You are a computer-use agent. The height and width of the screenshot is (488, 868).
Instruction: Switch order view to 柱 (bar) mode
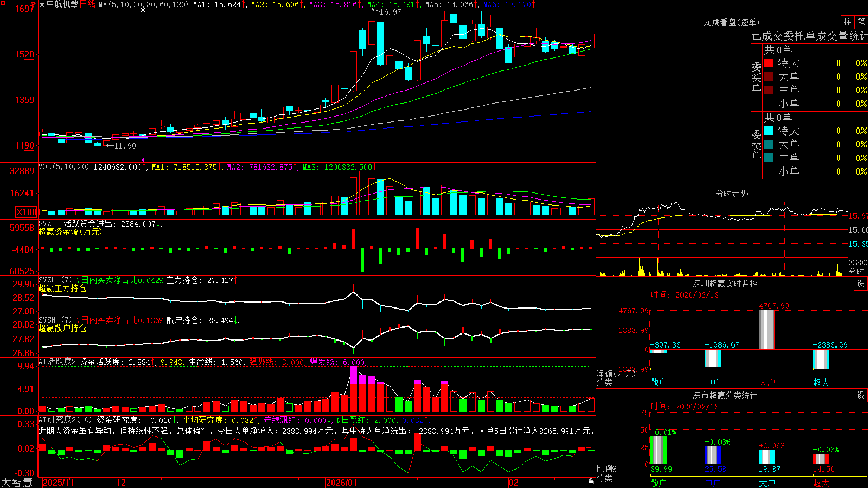pos(847,22)
